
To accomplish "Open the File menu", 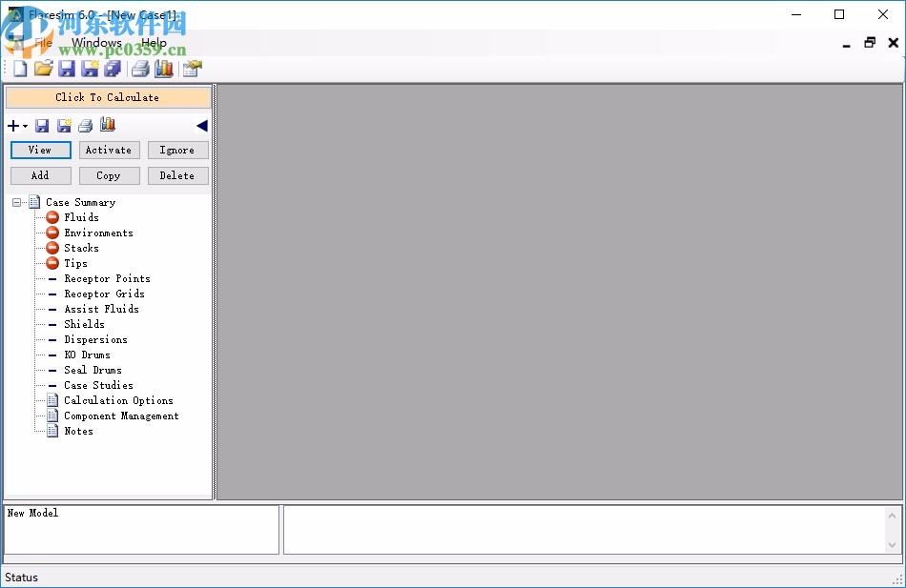I will click(x=43, y=43).
